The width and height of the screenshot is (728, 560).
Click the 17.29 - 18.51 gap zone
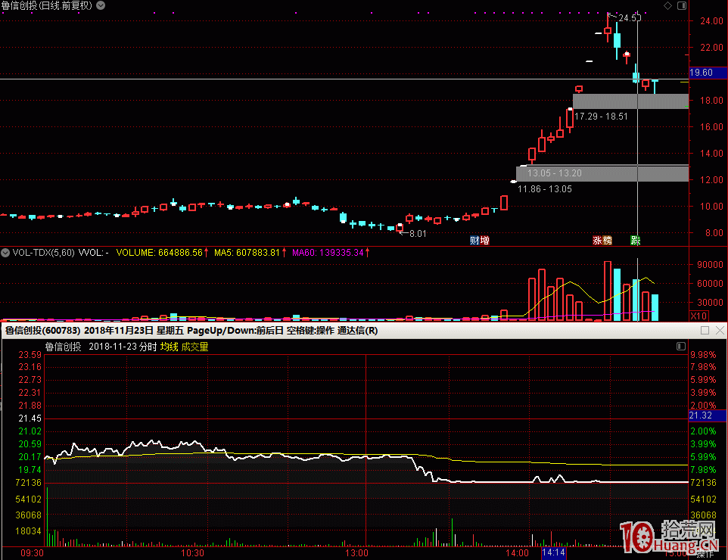coord(630,101)
